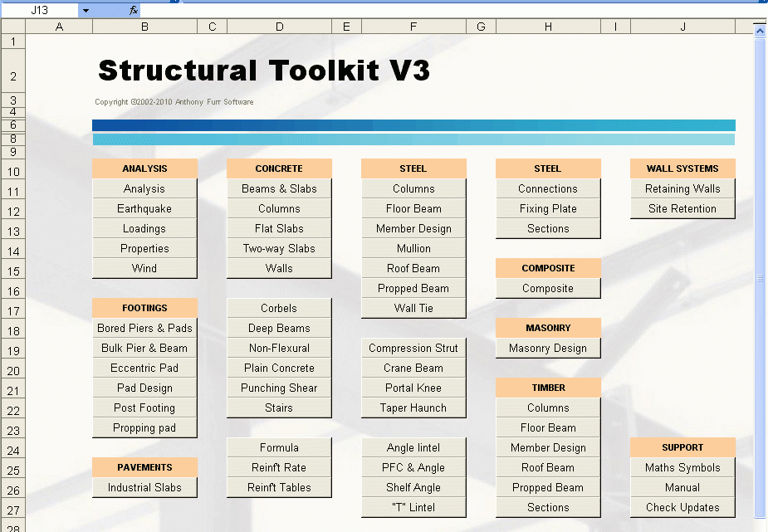Click the vertical scrollbar up arrow
This screenshot has height=532, width=768.
[x=760, y=32]
